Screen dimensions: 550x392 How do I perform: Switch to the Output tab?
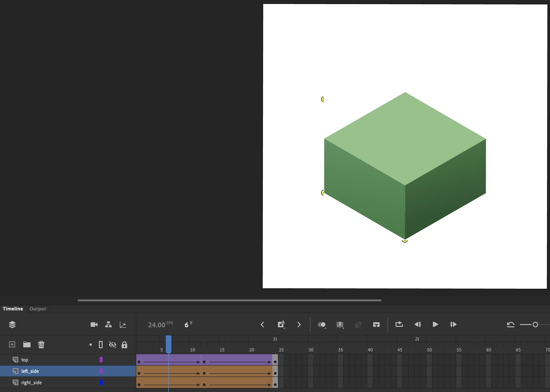tap(38, 309)
